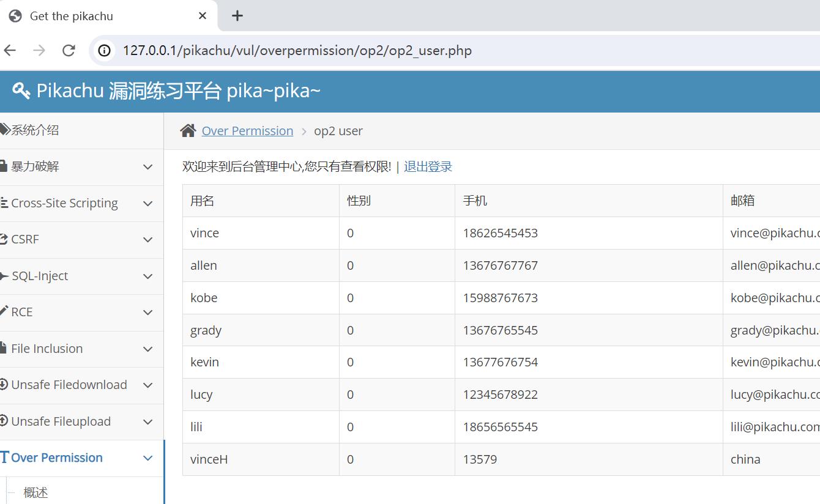Select 概述 submenu item
Viewport: 820px width, 504px height.
[35, 492]
